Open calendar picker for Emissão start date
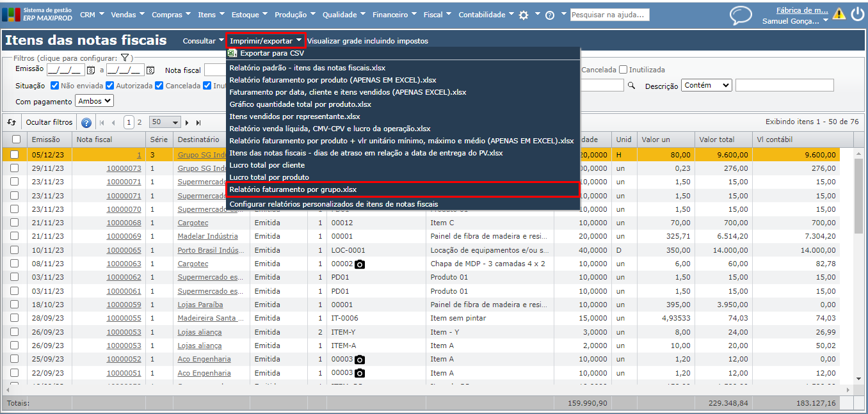Screen dimensions: 868x414 tap(91, 70)
